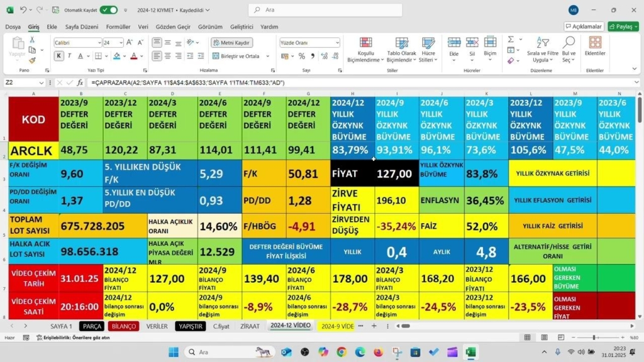Image resolution: width=644 pixels, height=362 pixels.
Task: Click the new sheet plus icon
Action: pyautogui.click(x=374, y=326)
